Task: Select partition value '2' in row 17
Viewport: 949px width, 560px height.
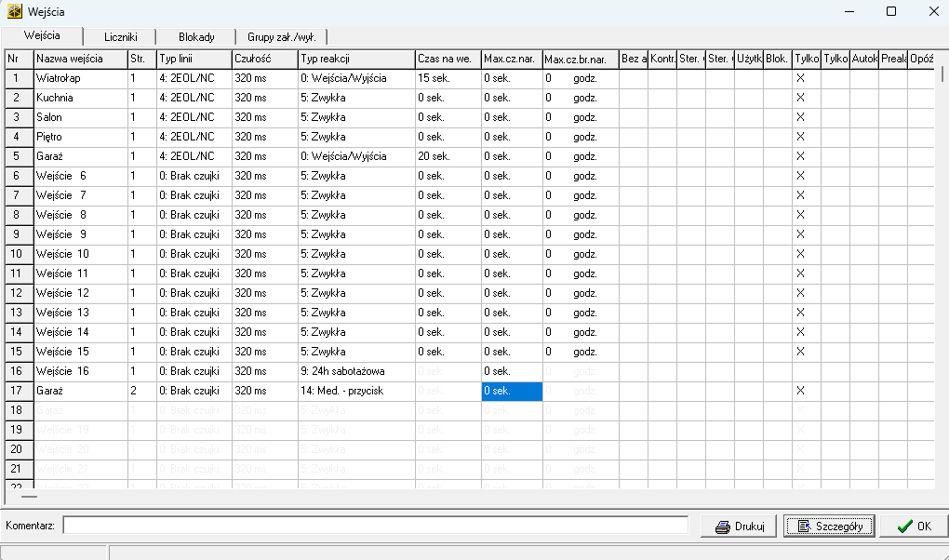Action: click(x=142, y=391)
